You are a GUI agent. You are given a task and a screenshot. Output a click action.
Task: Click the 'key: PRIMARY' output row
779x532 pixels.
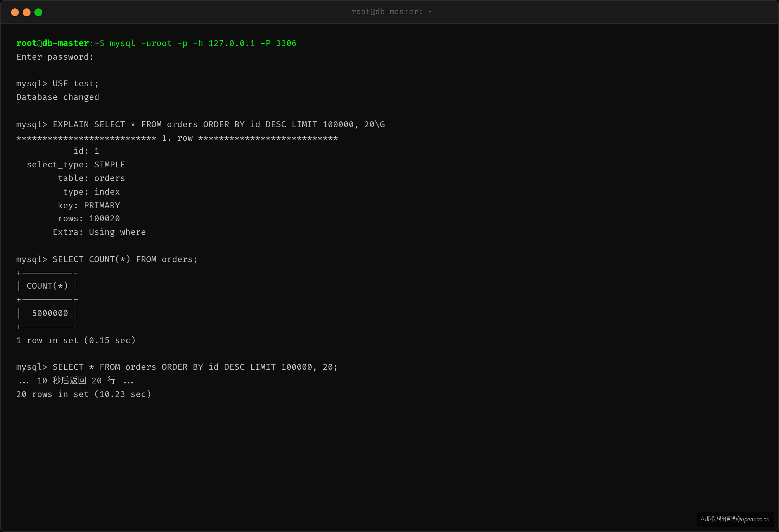point(89,205)
